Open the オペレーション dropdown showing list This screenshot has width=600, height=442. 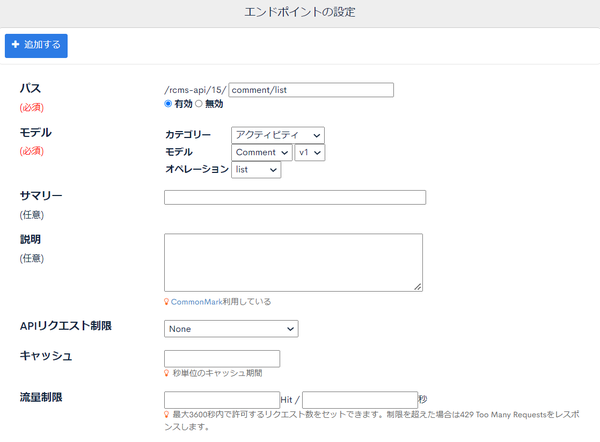pyautogui.click(x=256, y=170)
